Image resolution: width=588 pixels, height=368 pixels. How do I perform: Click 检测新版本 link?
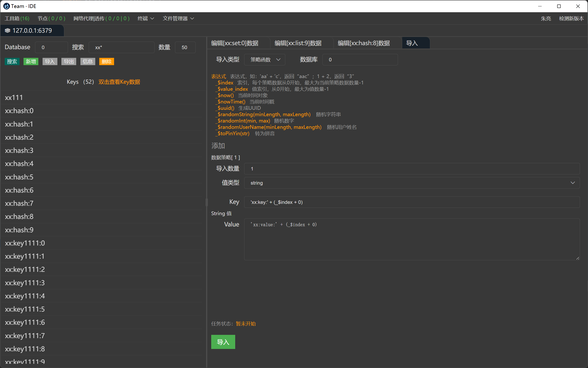click(571, 19)
